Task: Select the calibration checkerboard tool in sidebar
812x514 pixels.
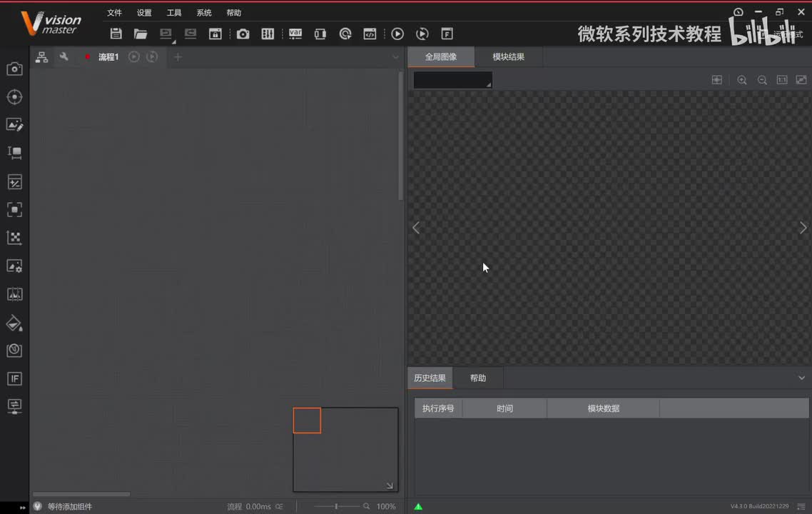Action: (14, 238)
